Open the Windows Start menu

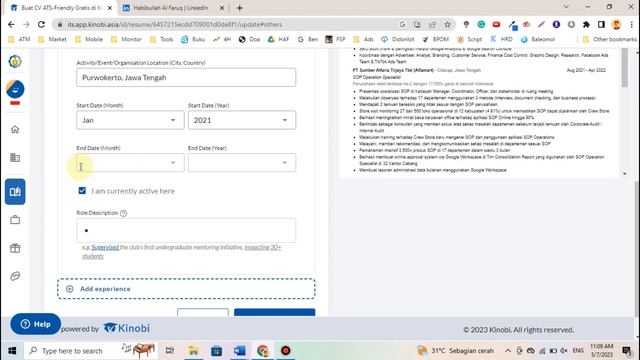(x=12, y=351)
